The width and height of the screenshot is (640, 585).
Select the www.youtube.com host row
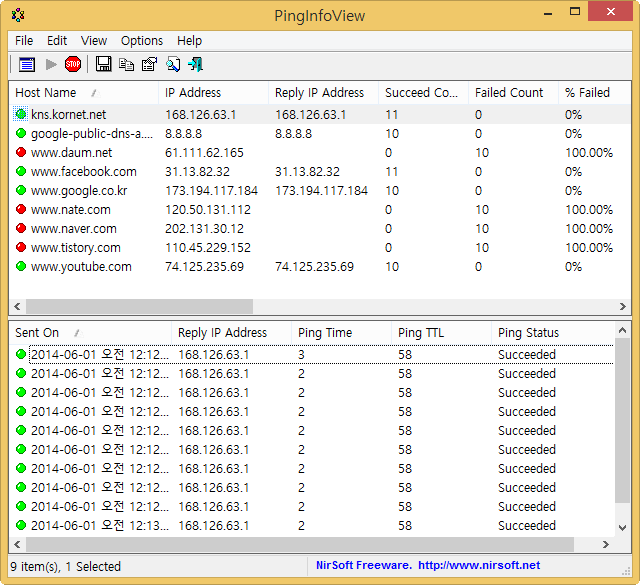pos(320,266)
